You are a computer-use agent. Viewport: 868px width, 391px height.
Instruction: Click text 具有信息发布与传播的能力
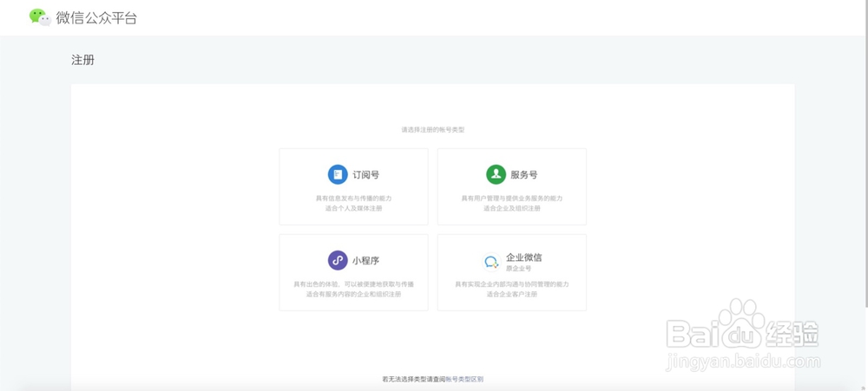(354, 198)
